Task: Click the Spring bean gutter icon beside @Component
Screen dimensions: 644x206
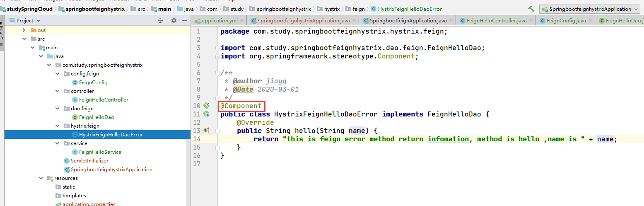Action: 207,106
